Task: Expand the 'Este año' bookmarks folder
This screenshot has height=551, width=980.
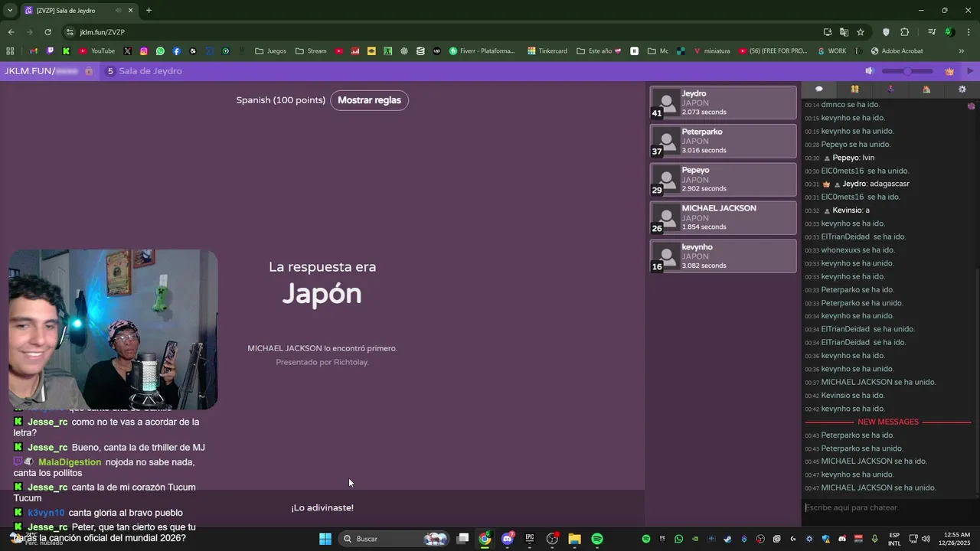Action: pos(599,51)
